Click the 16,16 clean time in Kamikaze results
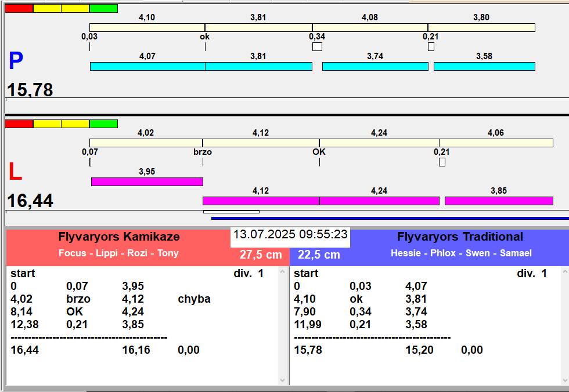 coord(136,350)
